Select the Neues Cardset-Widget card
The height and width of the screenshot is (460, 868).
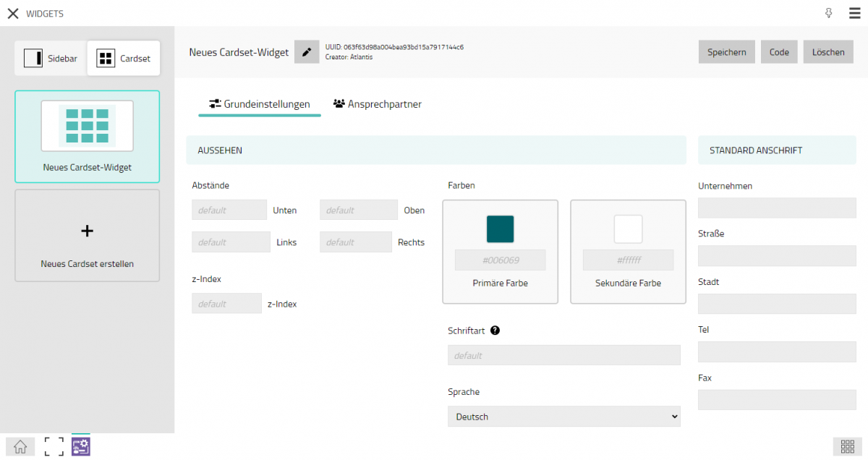[87, 137]
